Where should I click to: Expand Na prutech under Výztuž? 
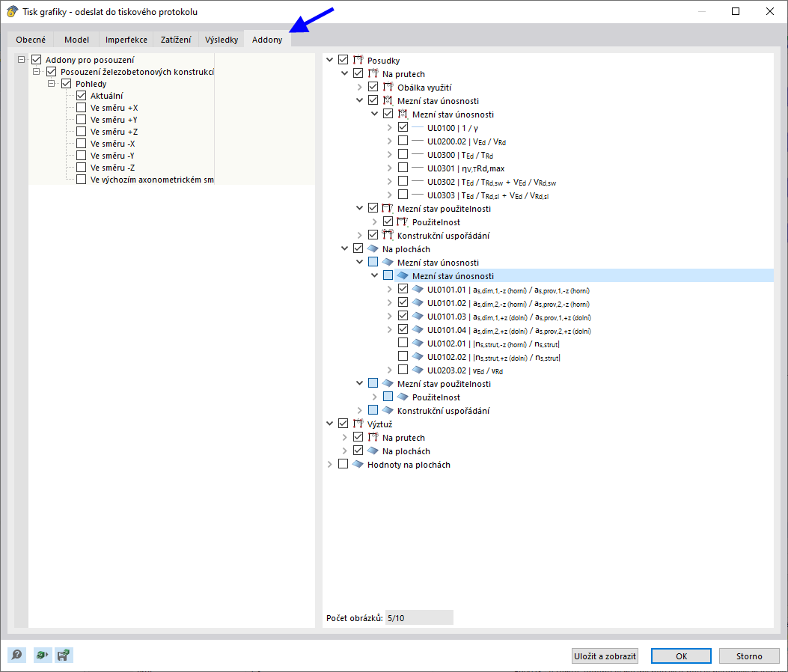click(x=345, y=437)
